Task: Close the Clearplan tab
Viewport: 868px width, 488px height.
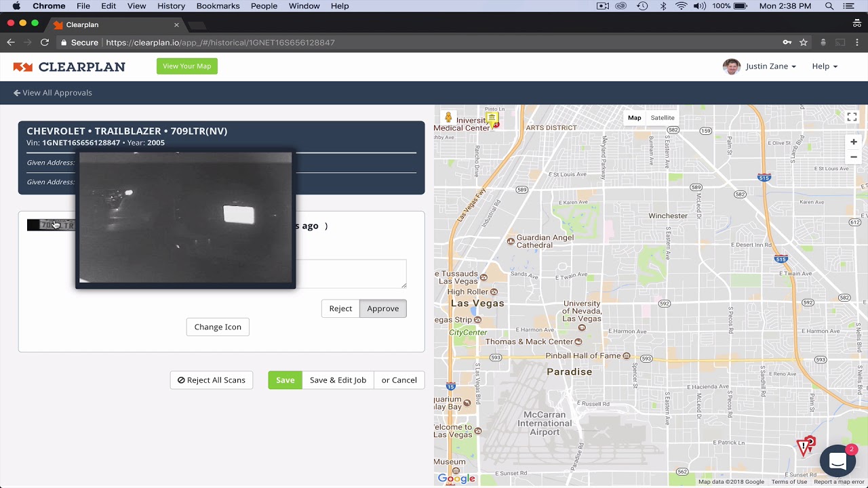Action: (x=176, y=25)
